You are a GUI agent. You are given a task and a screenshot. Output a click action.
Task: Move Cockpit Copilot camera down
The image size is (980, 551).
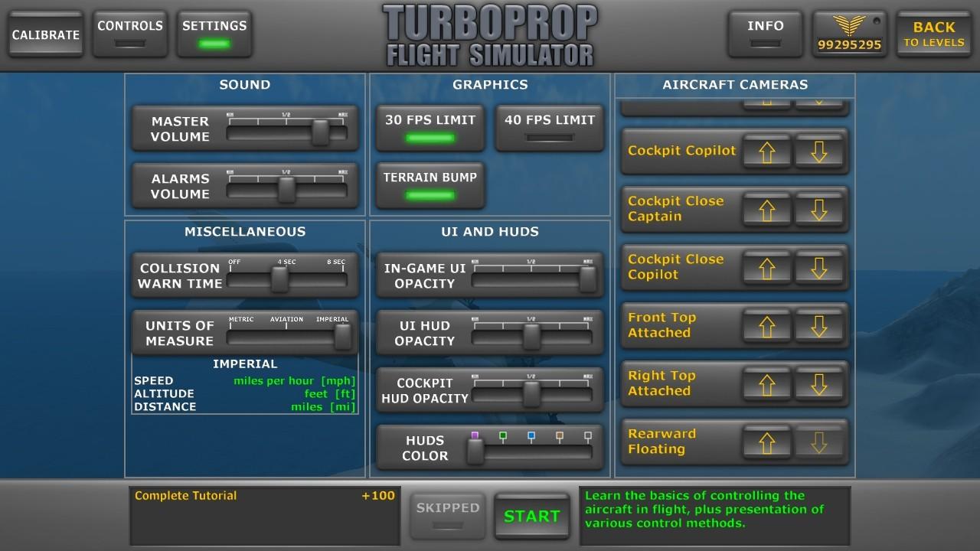(x=818, y=152)
